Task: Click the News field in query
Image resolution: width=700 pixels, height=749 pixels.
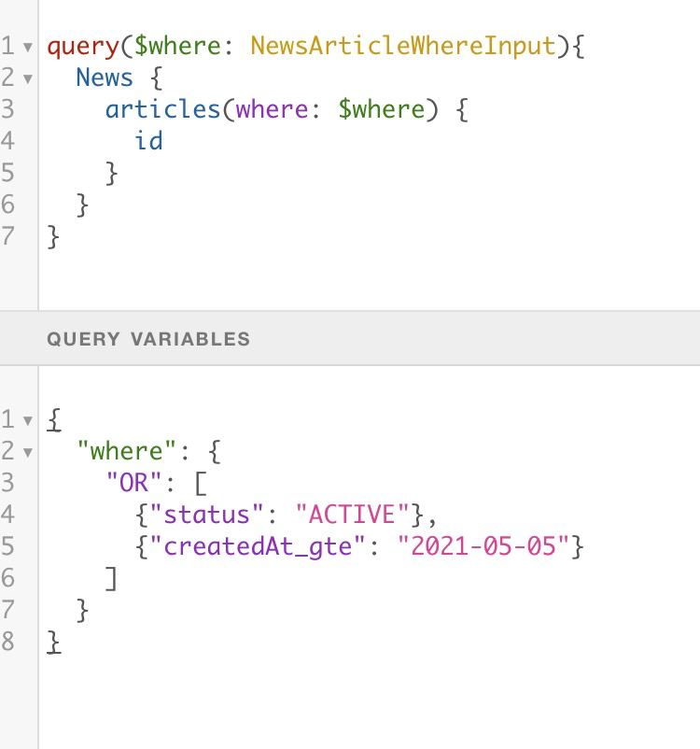Action: pyautogui.click(x=105, y=78)
